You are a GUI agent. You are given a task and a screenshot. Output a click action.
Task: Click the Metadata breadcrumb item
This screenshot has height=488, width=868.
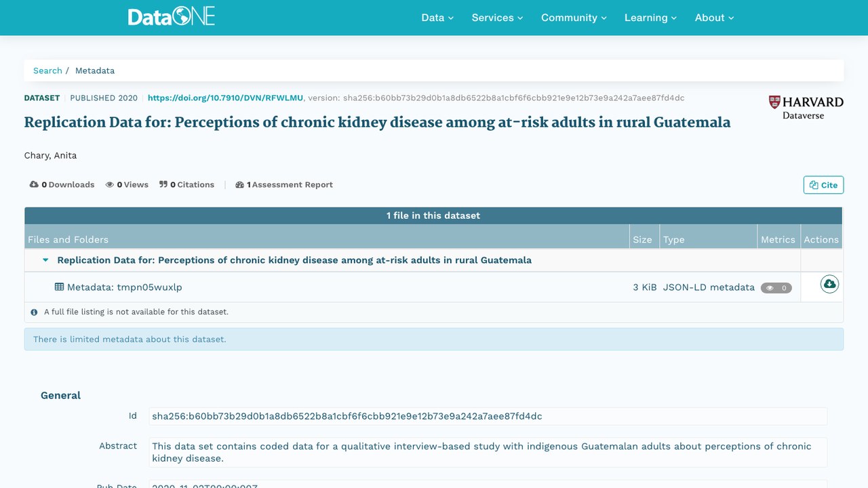(x=95, y=70)
